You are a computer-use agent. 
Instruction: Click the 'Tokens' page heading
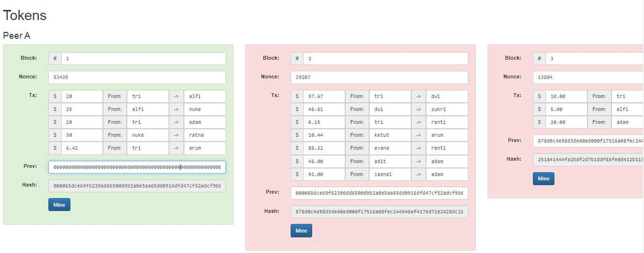pos(25,16)
